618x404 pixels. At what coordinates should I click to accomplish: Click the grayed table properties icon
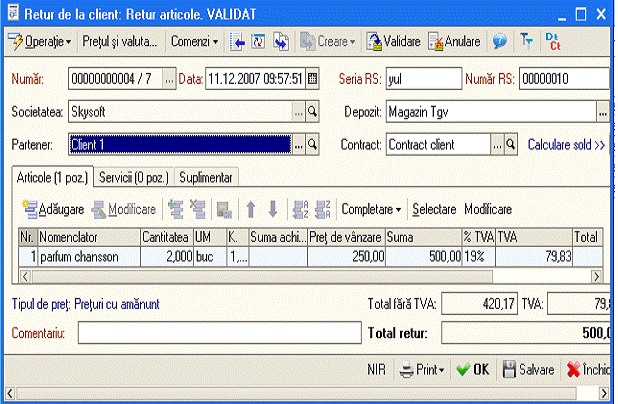pos(224,209)
